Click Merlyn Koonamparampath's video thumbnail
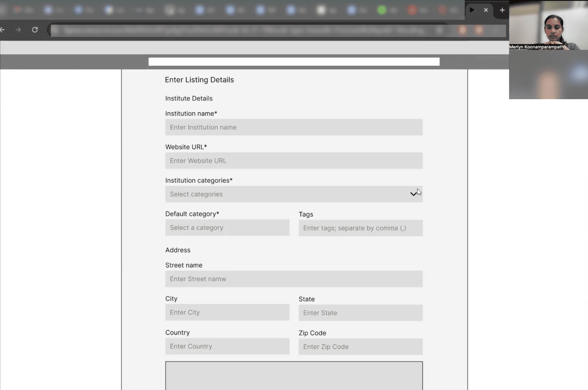This screenshot has height=390, width=588. (548, 25)
